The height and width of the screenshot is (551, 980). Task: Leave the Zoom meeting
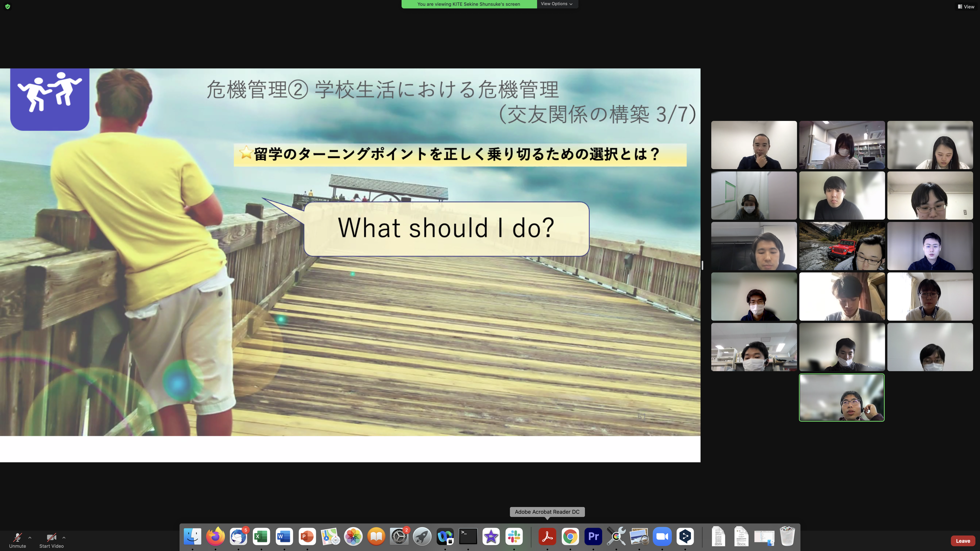(963, 541)
